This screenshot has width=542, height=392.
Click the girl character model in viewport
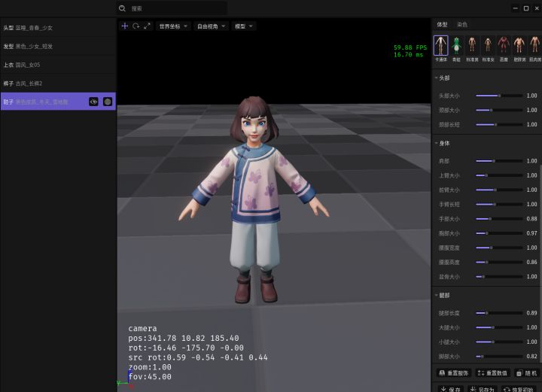tap(254, 200)
